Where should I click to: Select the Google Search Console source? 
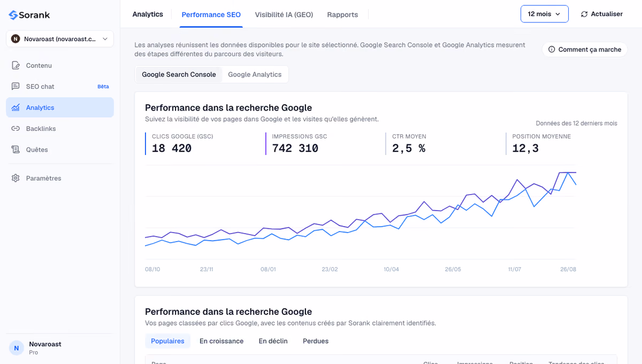tap(179, 74)
